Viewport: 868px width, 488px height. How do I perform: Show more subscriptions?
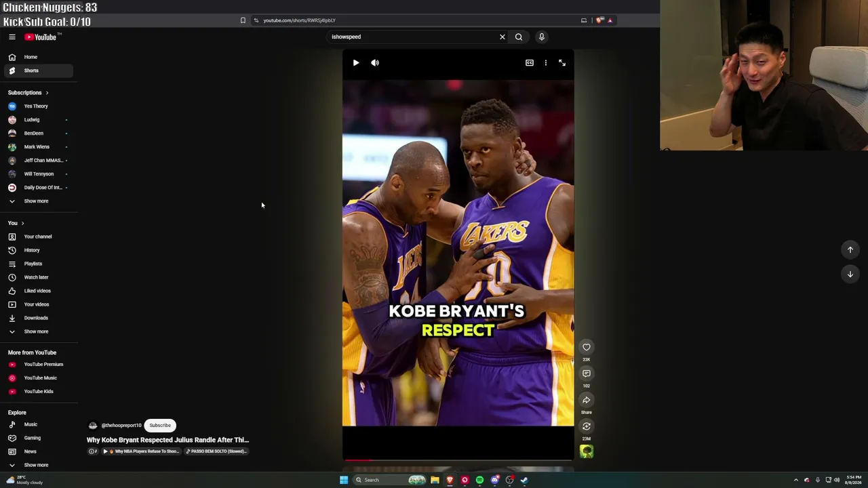pos(39,201)
